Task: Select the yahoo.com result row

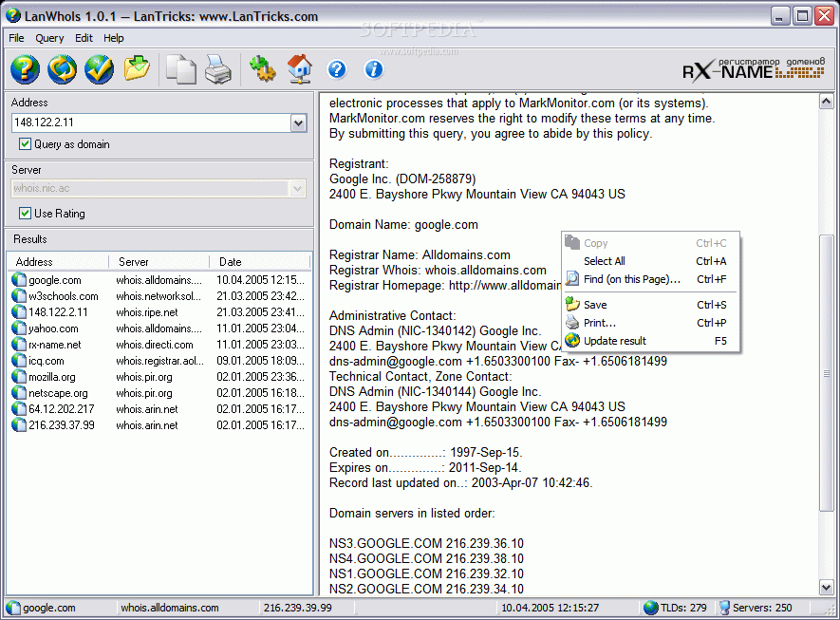Action: coord(159,329)
